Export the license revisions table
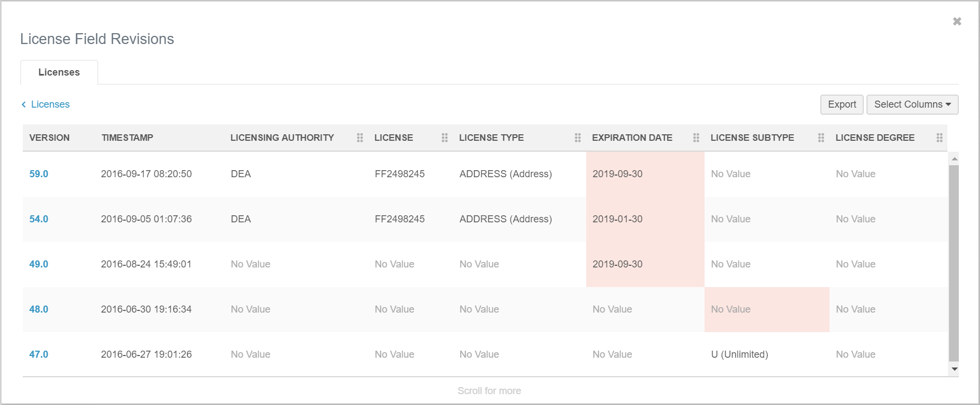 click(x=841, y=104)
